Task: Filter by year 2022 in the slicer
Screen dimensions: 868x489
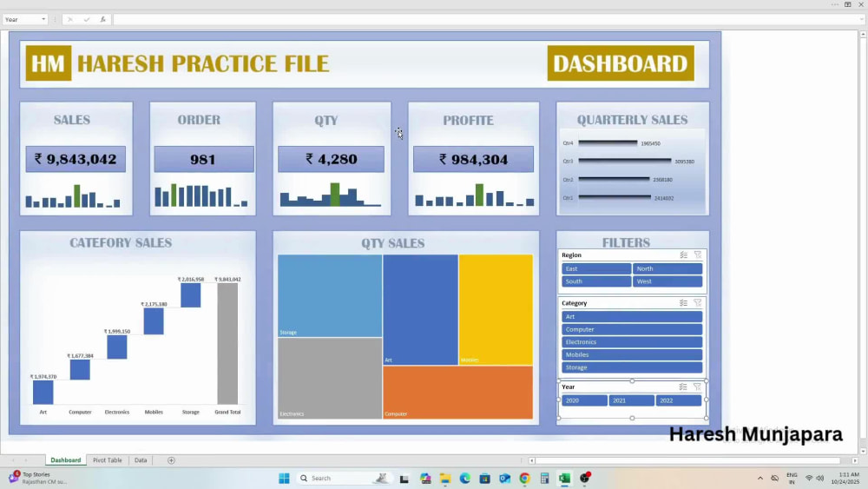Action: [679, 400]
